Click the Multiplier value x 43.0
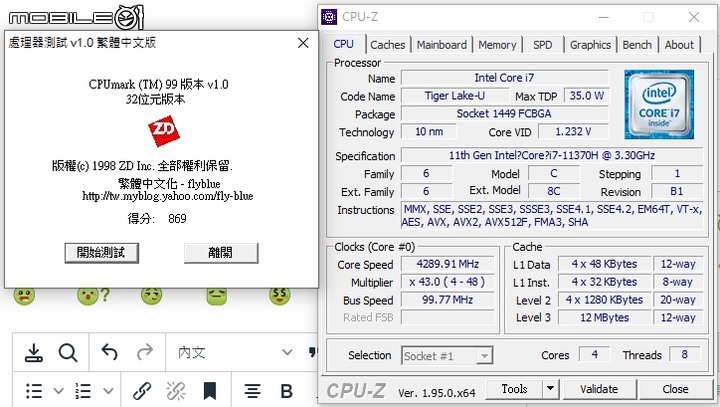The image size is (720, 407). [448, 282]
